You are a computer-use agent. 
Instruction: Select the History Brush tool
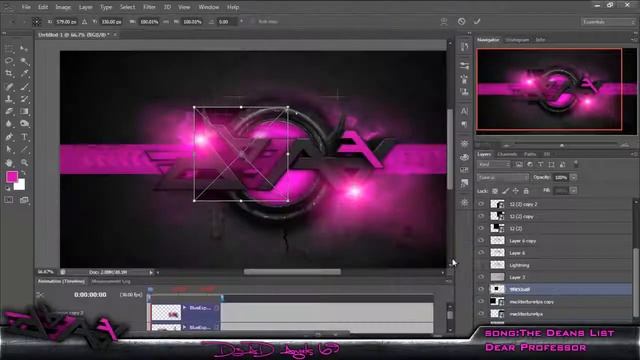pyautogui.click(x=24, y=99)
